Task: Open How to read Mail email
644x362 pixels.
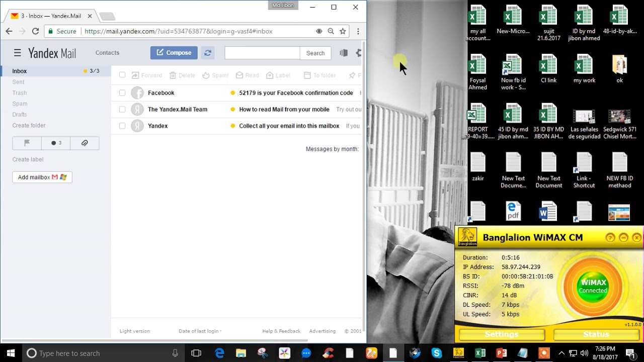Action: click(284, 109)
